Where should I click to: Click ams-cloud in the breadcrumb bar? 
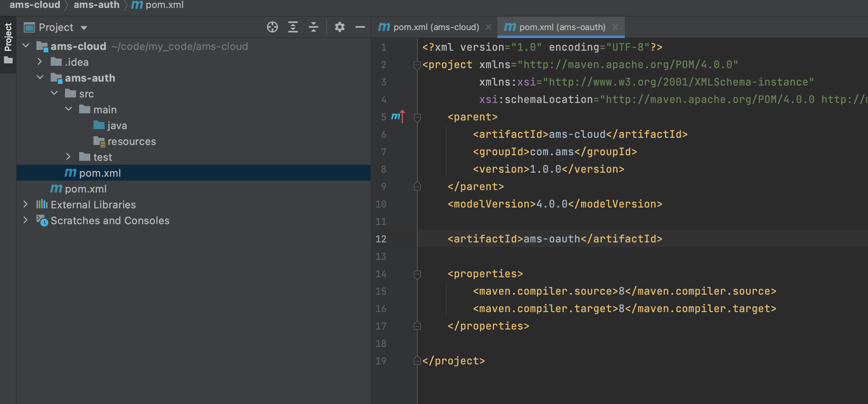[x=35, y=5]
